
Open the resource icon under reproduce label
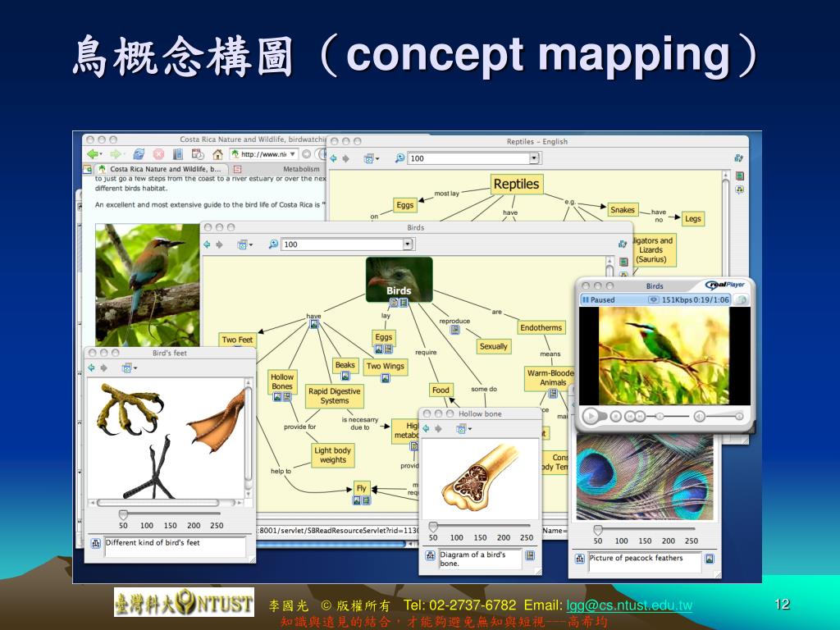(x=454, y=330)
